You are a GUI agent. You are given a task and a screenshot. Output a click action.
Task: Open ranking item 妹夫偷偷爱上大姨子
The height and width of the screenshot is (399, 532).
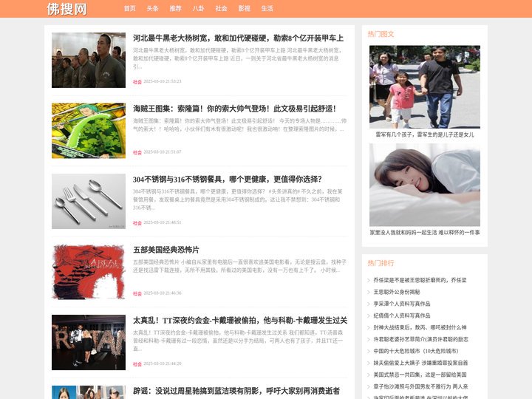tap(420, 363)
